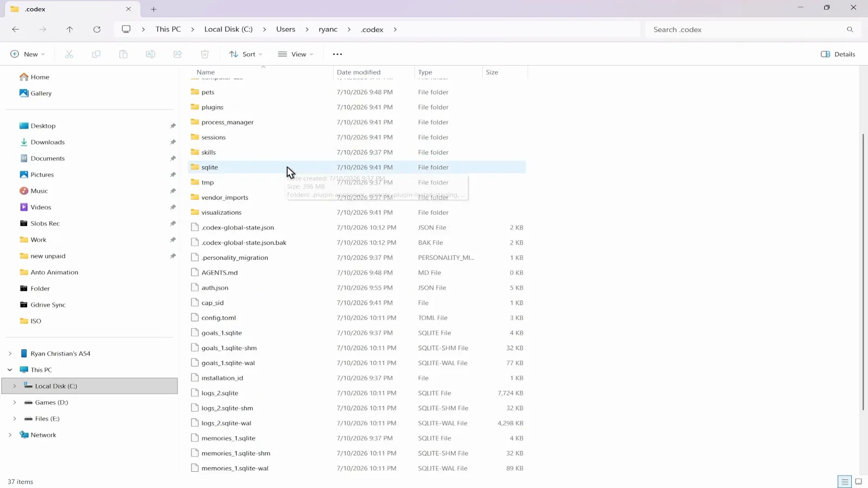
Task: Open the View dropdown
Action: point(296,54)
